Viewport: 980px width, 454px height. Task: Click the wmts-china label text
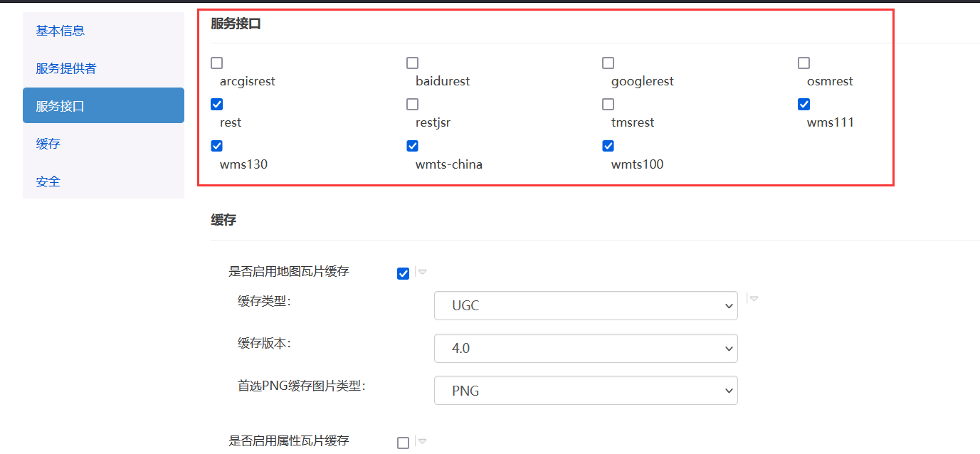point(449,164)
